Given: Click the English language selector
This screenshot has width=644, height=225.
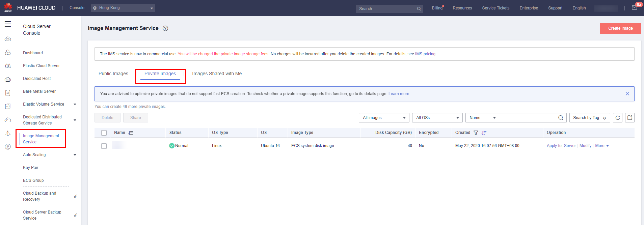Looking at the screenshot, I should coord(579,8).
